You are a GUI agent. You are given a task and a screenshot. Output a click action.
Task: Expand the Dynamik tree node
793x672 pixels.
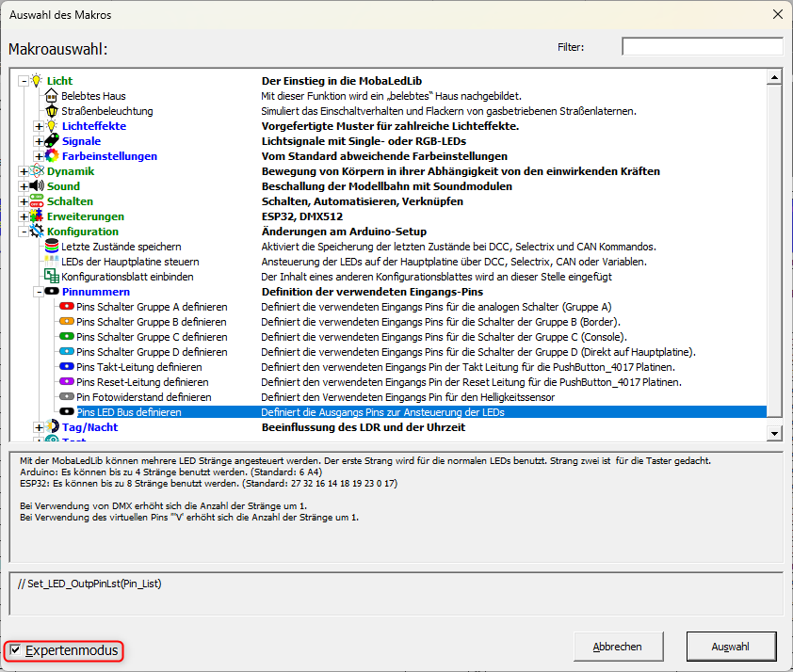pyautogui.click(x=24, y=171)
